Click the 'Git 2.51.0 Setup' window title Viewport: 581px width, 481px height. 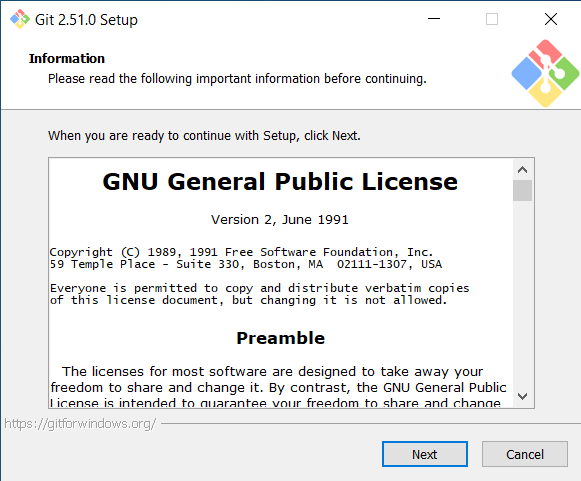[86, 20]
